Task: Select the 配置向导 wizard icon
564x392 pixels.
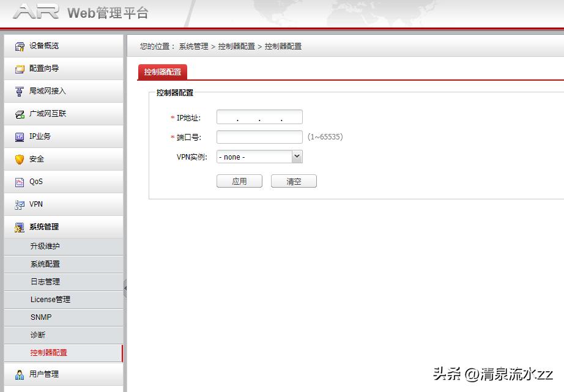Action: pos(20,68)
